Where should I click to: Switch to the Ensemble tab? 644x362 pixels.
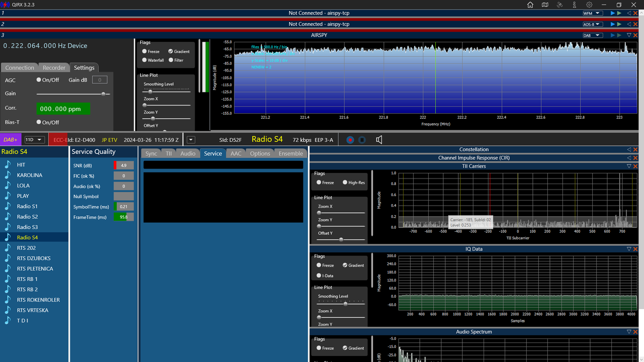[291, 153]
